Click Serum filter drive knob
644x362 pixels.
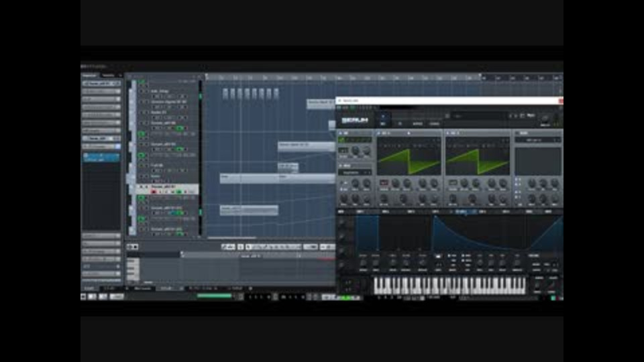point(532,199)
